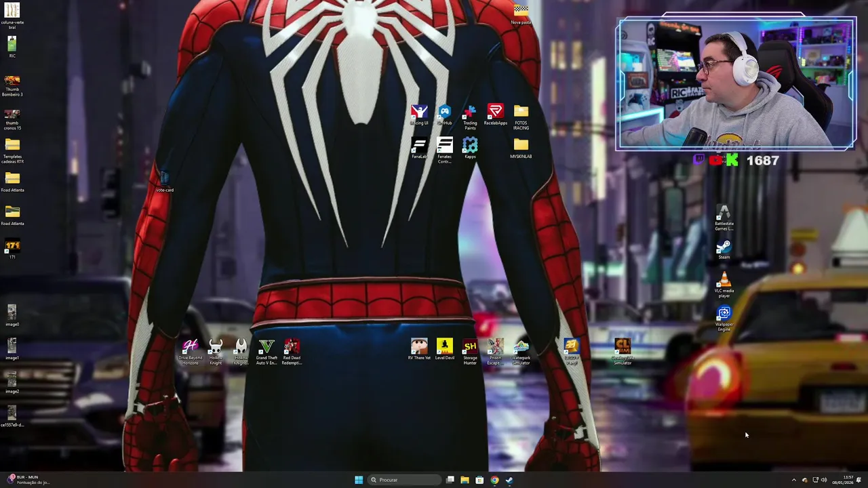Open the notification bell in tray
Screen dimensions: 868x488
[x=859, y=480]
